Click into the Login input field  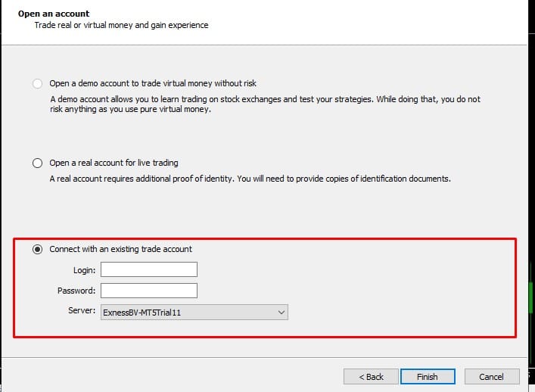click(x=148, y=269)
